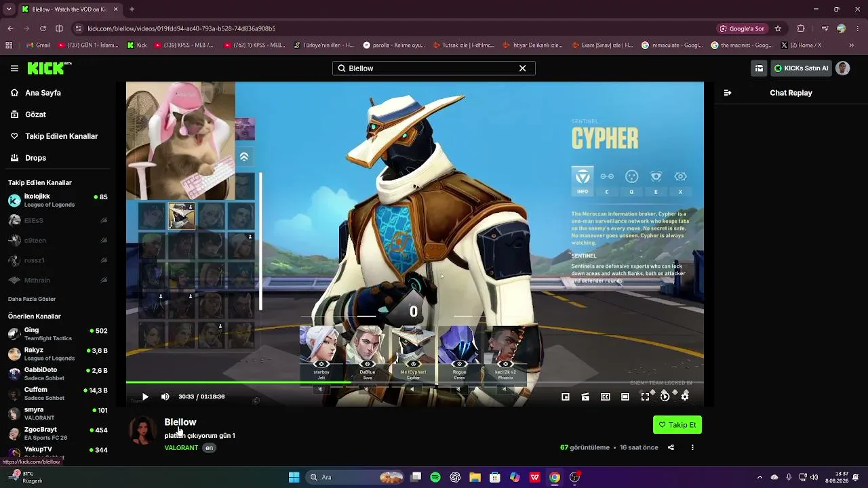Image resolution: width=868 pixels, height=488 pixels.
Task: Open the parolla - Kelime oyu... bookmark
Action: tap(394, 45)
